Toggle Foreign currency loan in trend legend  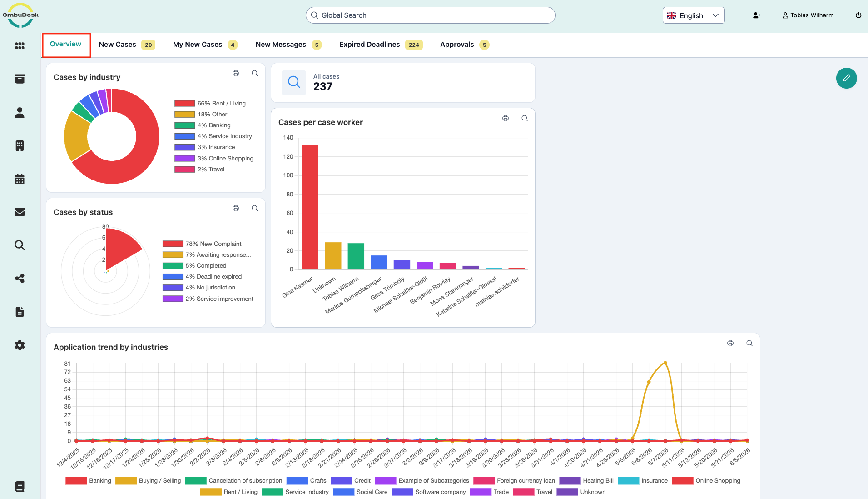point(514,481)
